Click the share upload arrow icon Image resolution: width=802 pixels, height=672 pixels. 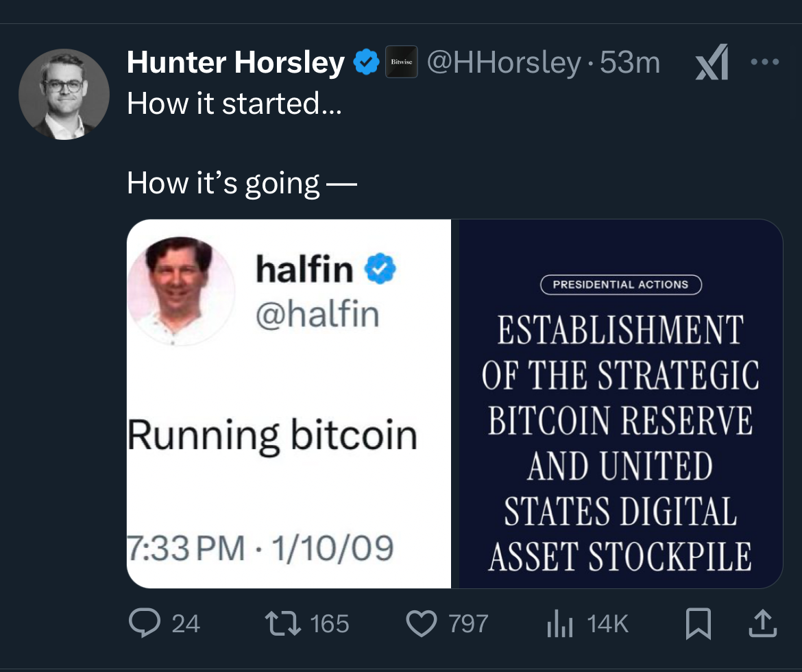pos(765,623)
